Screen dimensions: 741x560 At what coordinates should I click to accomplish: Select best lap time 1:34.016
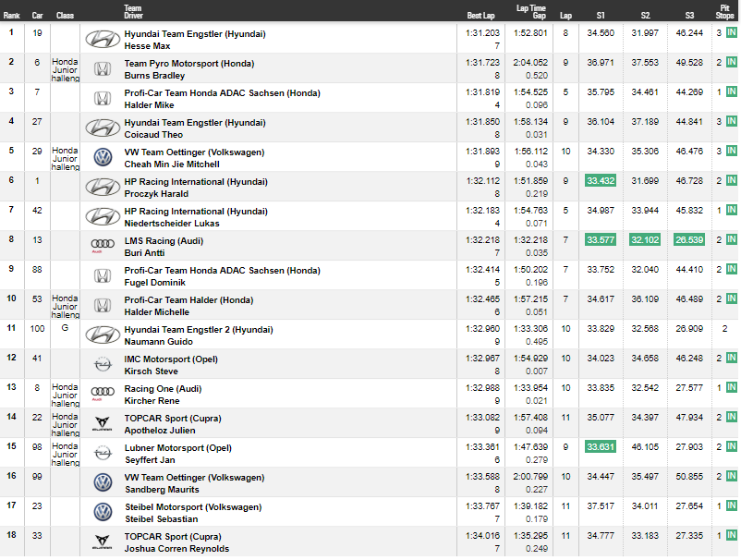(482, 536)
